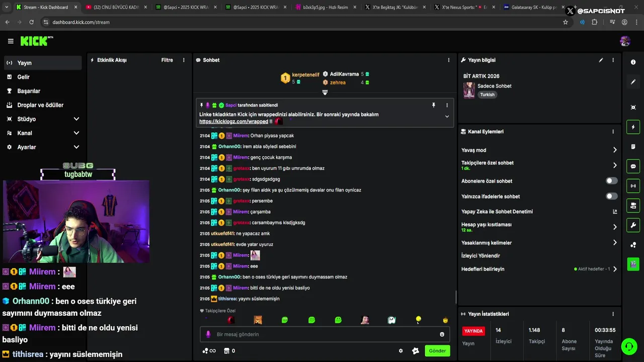Screen dimensions: 644x362
Task: Click the screen capture icon in right toolbar
Action: point(633,107)
